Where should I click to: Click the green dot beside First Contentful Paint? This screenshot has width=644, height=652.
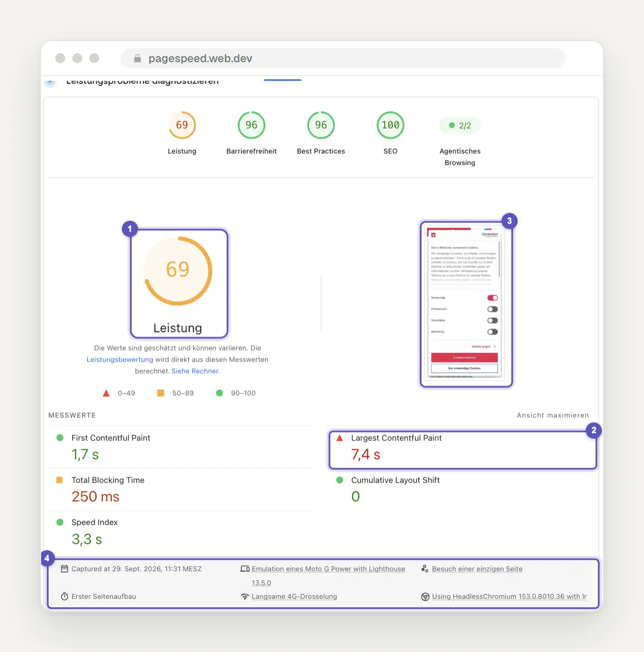60,438
